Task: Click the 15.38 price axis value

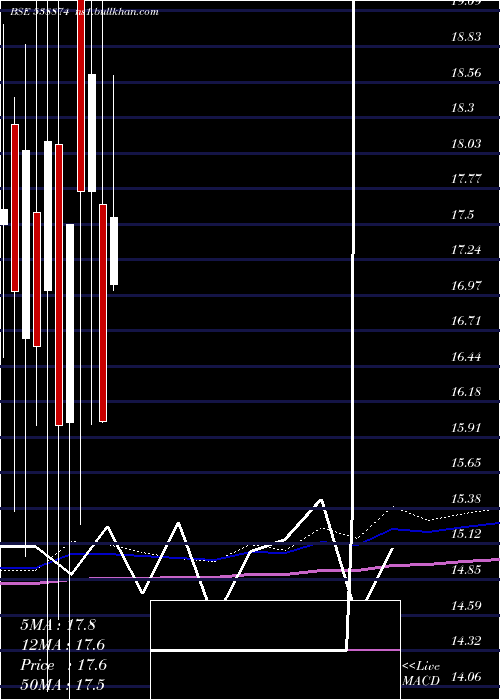Action: tap(466, 498)
